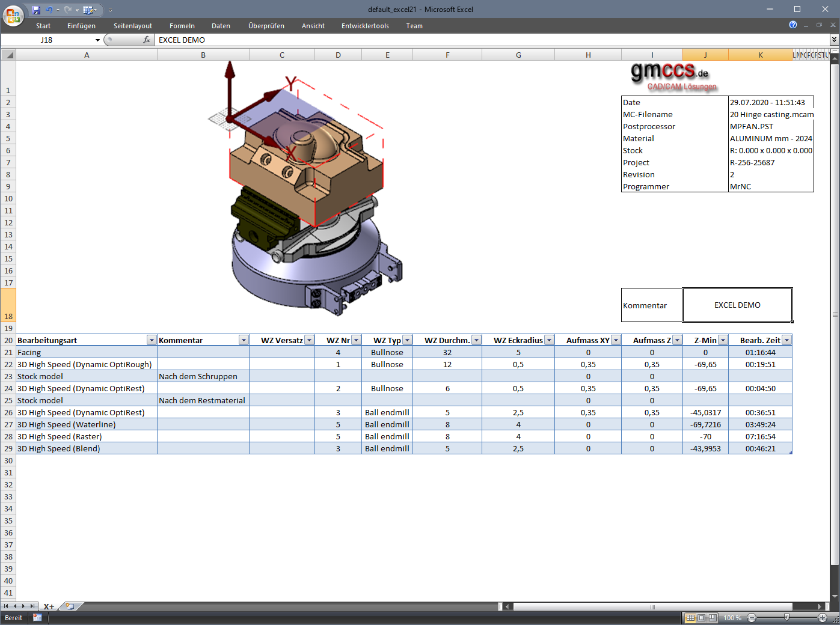Viewport: 840px width, 625px height.
Task: Select the cell 'Nach dem Schruppen'
Action: (x=203, y=376)
